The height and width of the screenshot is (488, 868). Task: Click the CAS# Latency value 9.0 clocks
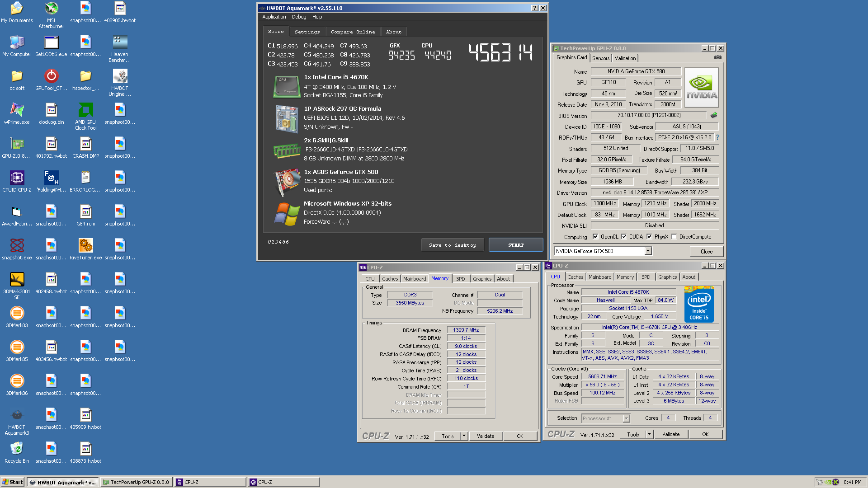tap(466, 346)
